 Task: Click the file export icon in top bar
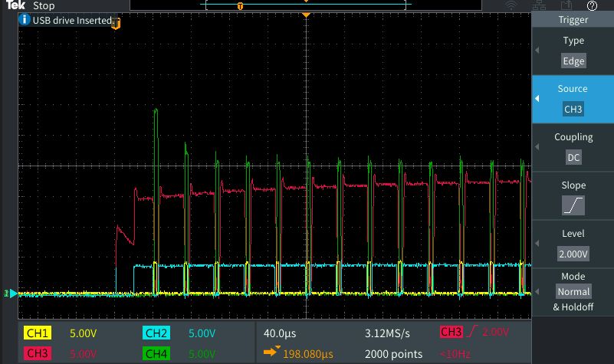click(x=566, y=5)
